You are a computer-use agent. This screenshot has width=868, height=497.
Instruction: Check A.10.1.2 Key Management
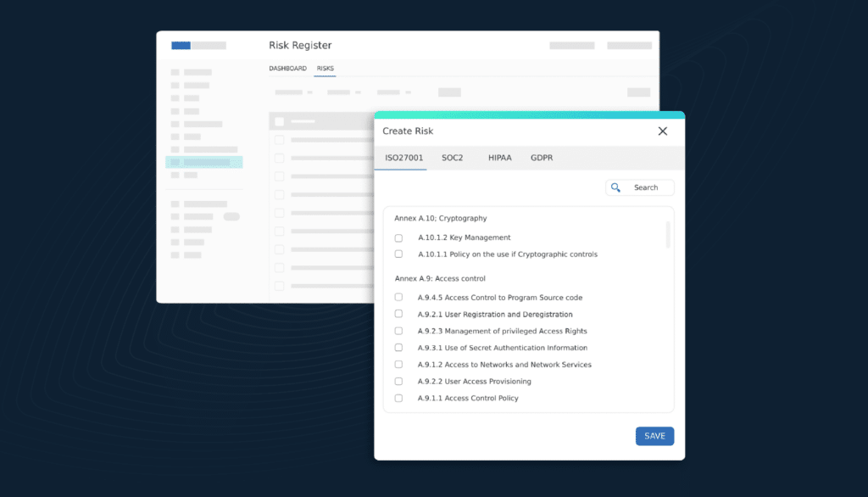point(398,237)
